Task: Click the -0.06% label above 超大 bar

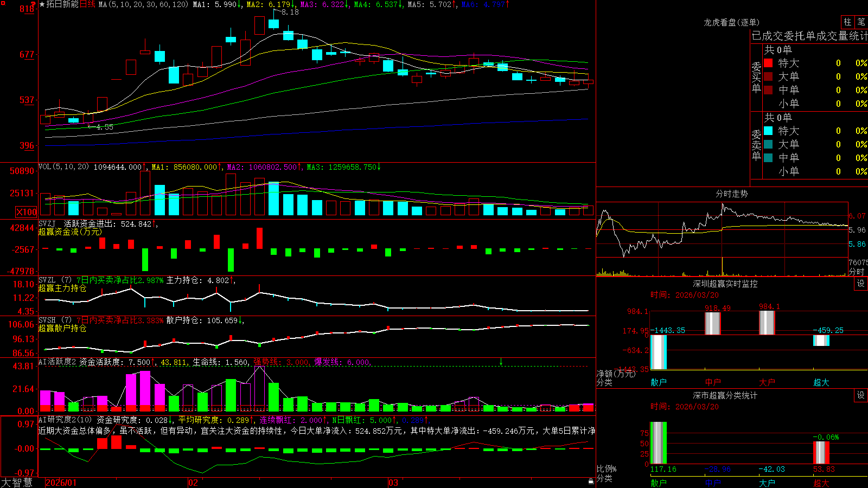Action: [826, 437]
